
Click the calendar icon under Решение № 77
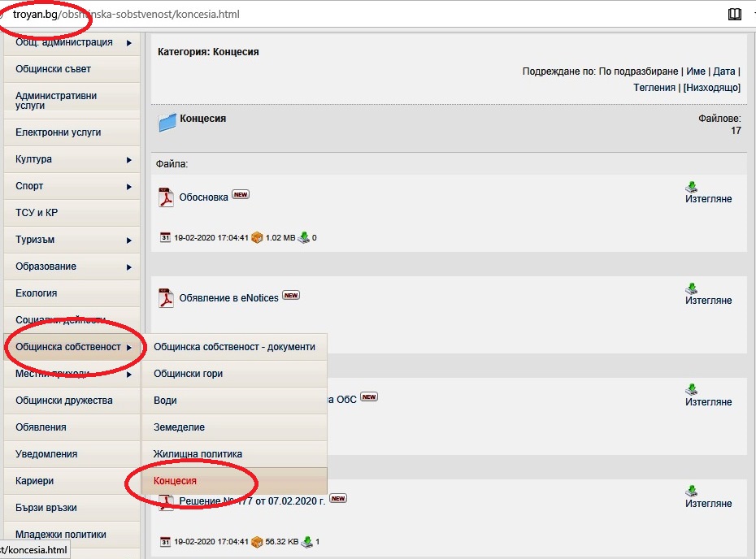(x=165, y=542)
